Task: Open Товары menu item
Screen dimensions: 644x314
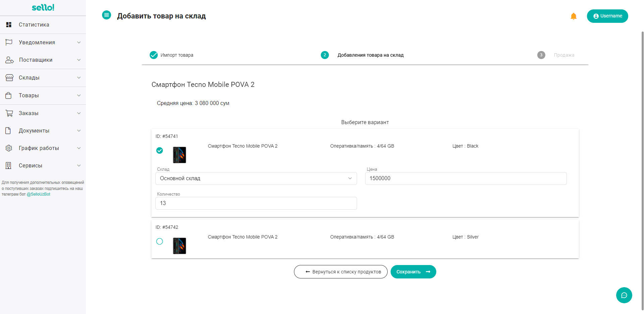Action: pyautogui.click(x=43, y=95)
